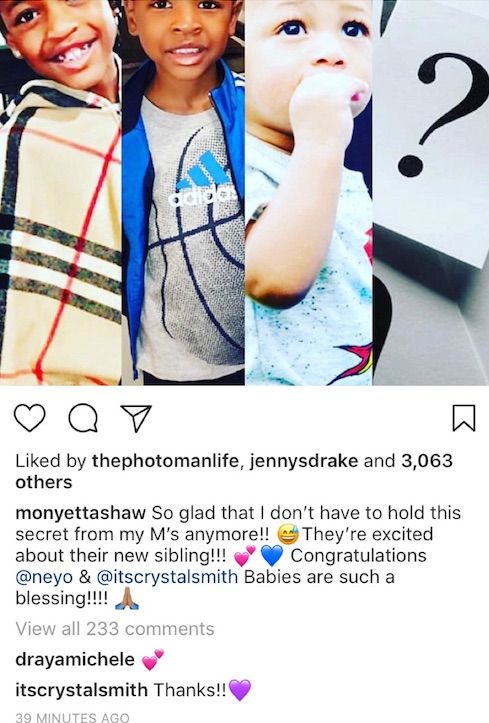Open jennysdrake profile from likes
The height and width of the screenshot is (723, 489).
pyautogui.click(x=304, y=461)
